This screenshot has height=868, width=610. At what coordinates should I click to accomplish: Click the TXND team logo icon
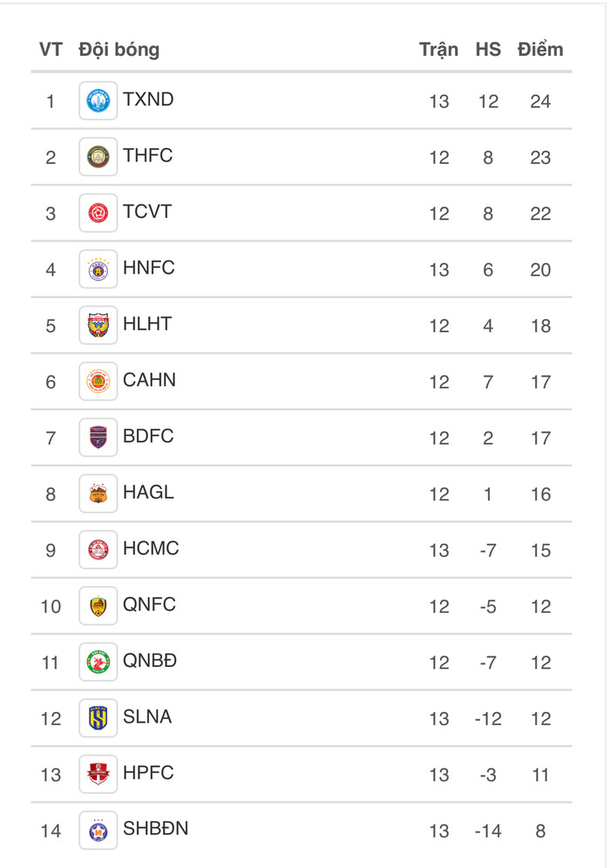98,101
